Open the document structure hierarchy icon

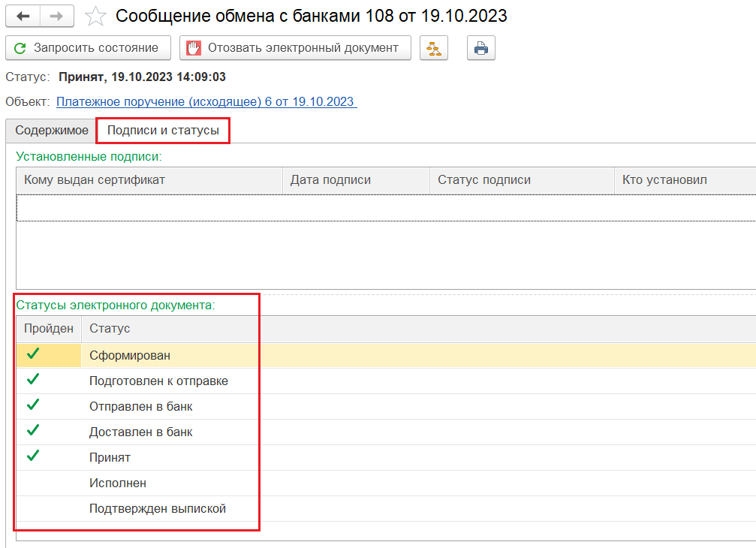click(433, 48)
